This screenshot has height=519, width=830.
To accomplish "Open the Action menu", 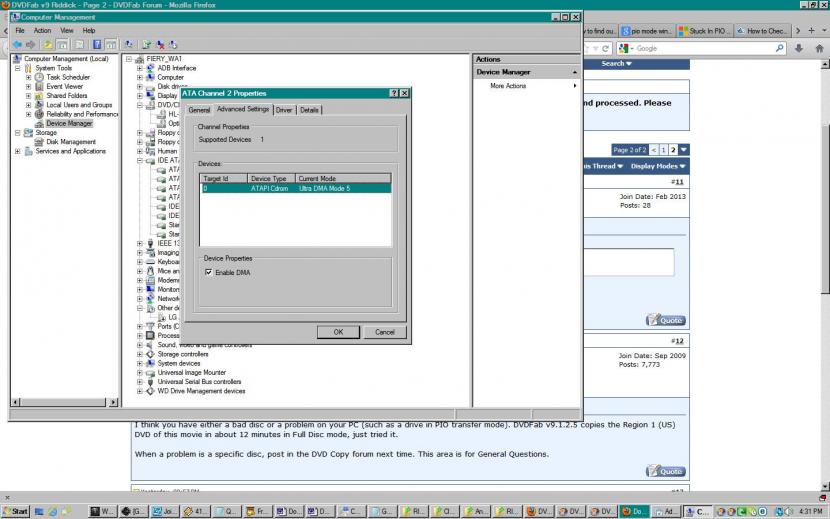I will (x=43, y=30).
